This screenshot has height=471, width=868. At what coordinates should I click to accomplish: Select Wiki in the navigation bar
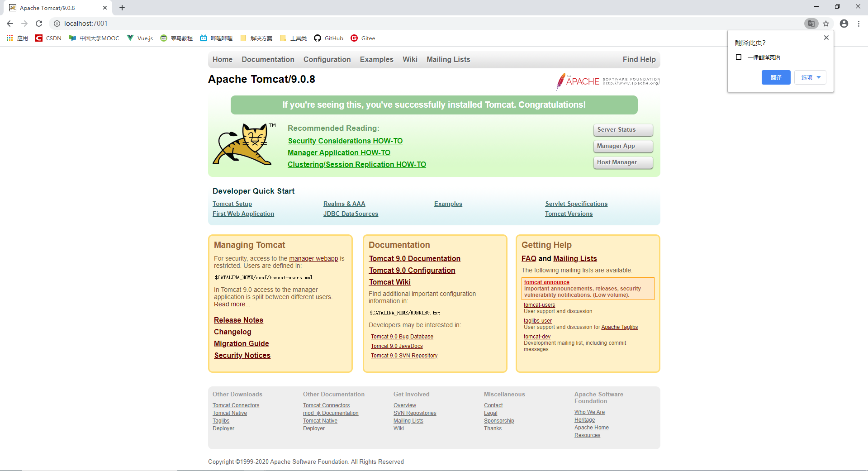(410, 59)
